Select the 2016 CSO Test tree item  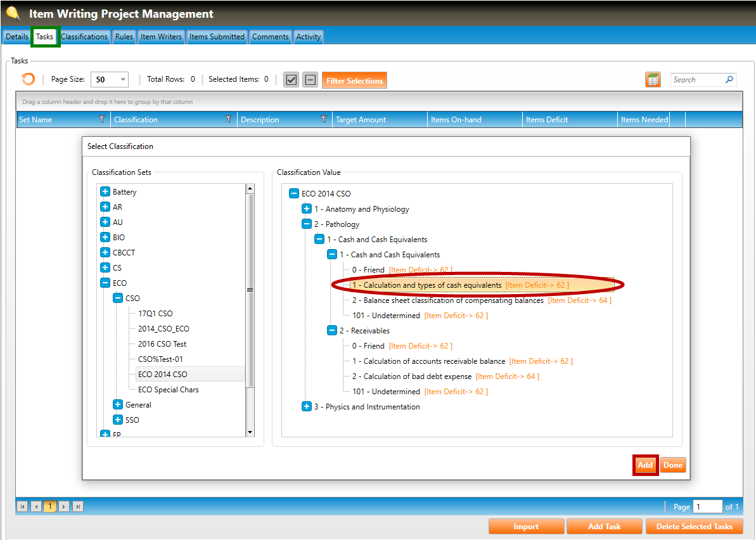tap(162, 344)
